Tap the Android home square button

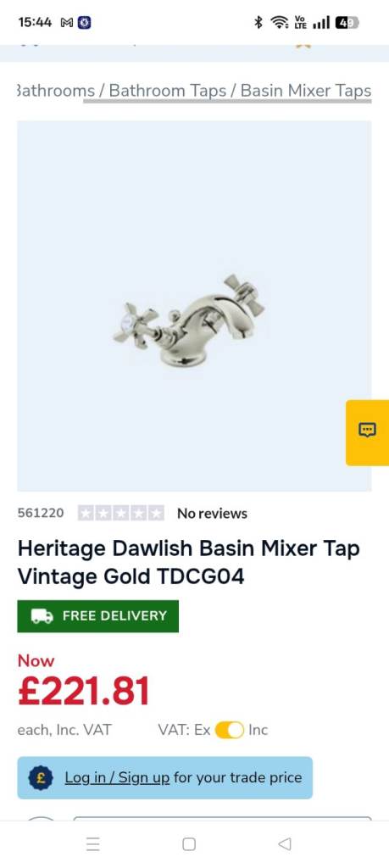189,843
